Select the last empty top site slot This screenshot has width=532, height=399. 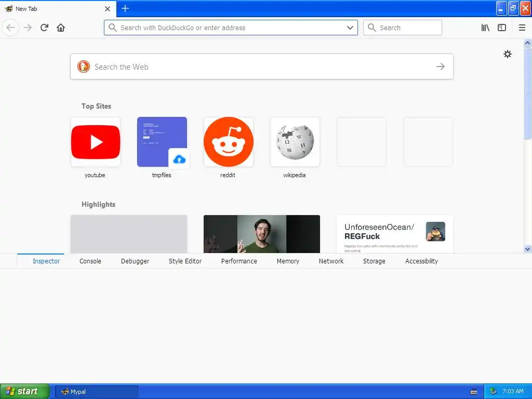428,142
